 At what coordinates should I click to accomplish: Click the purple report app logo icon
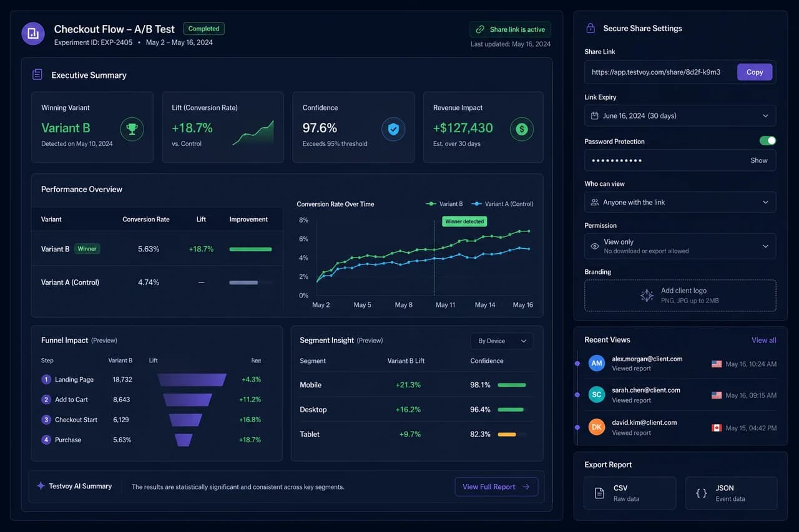point(33,34)
